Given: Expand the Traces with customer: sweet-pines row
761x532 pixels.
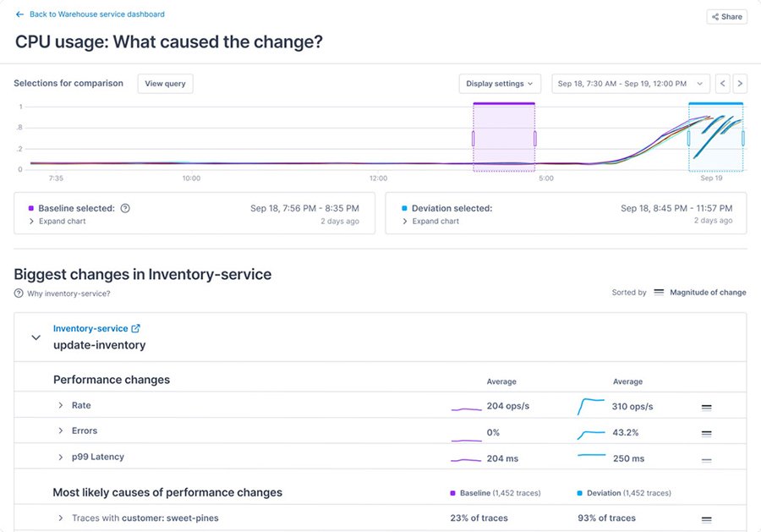Looking at the screenshot, I should pos(59,518).
